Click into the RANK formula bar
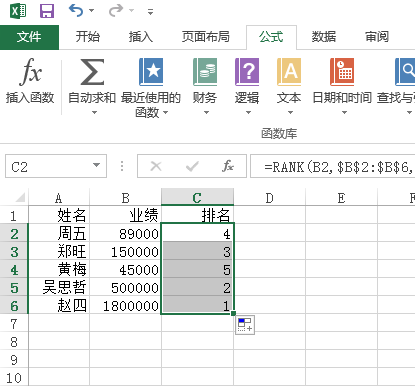Image resolution: width=415 pixels, height=386 pixels. (333, 166)
